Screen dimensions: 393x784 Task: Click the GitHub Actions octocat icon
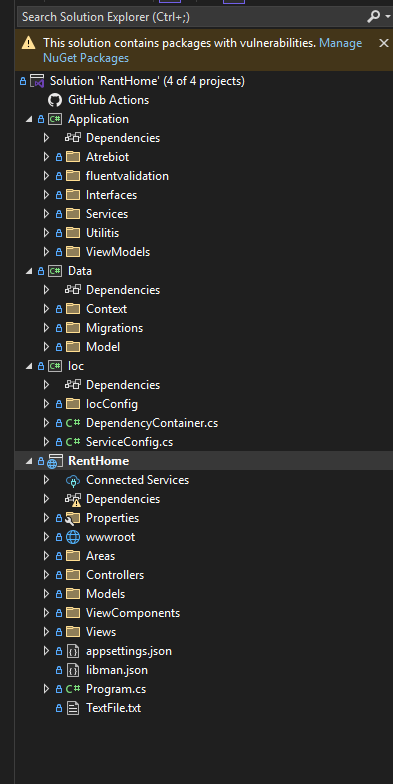[x=55, y=100]
